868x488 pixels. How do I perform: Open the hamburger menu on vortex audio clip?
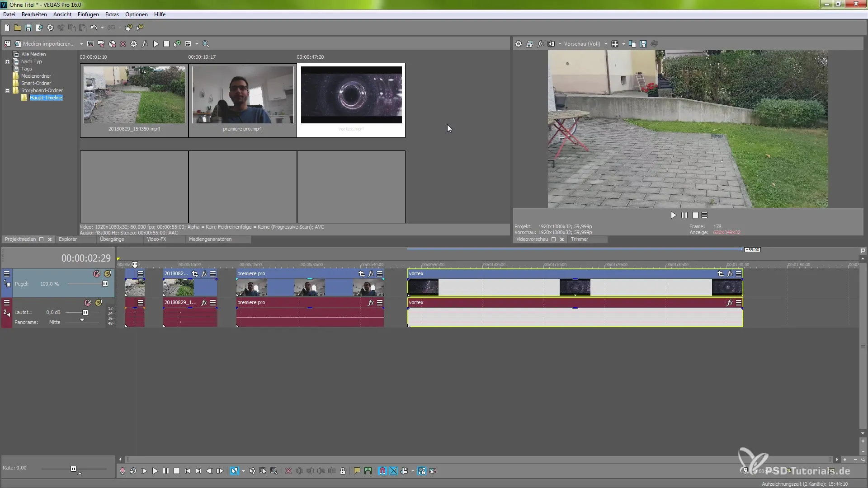coord(739,303)
